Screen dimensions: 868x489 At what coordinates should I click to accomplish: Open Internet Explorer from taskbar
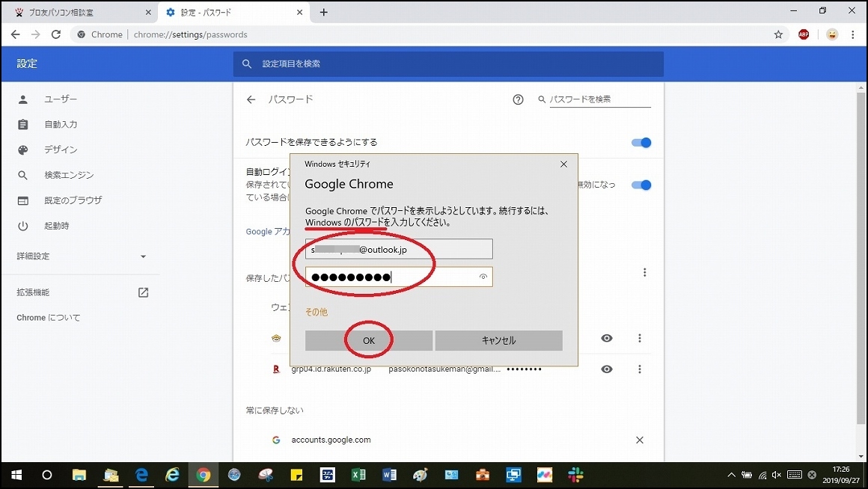[173, 476]
